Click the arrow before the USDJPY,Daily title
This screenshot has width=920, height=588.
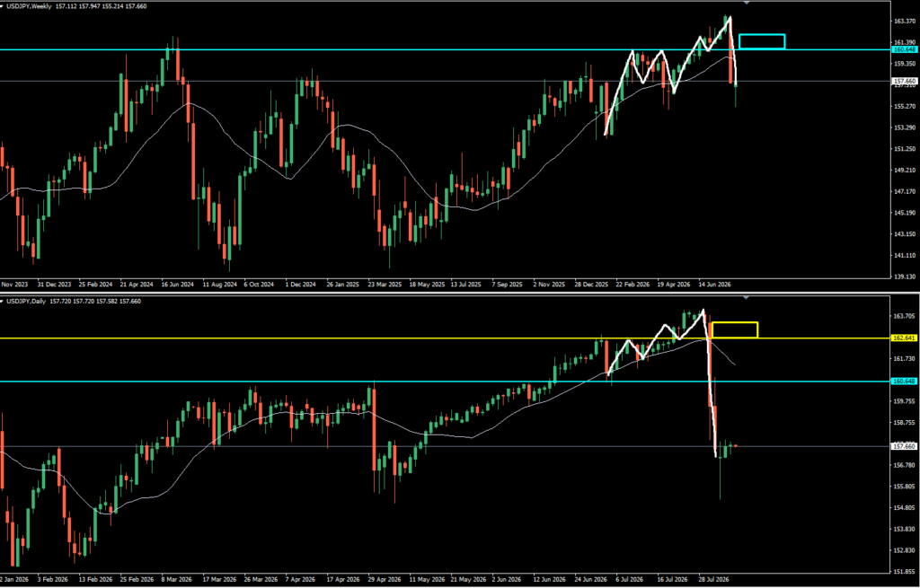tap(3, 302)
